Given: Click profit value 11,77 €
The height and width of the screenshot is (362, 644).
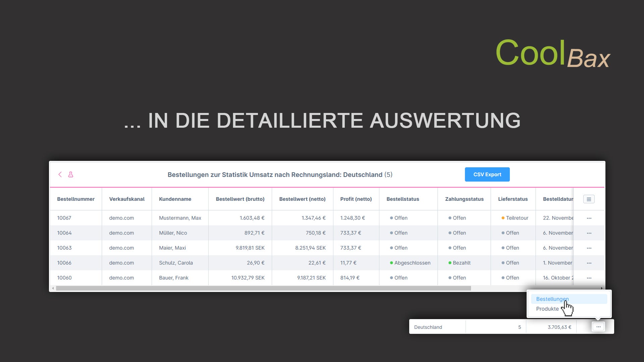Looking at the screenshot, I should [x=348, y=263].
